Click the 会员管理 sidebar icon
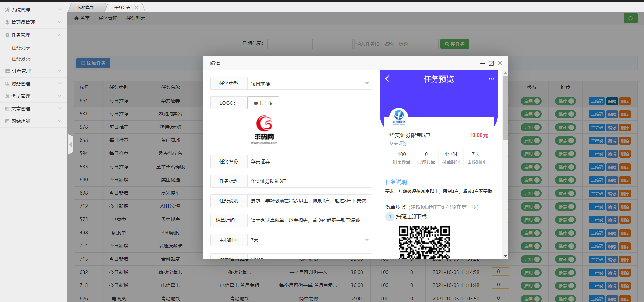 (x=7, y=96)
